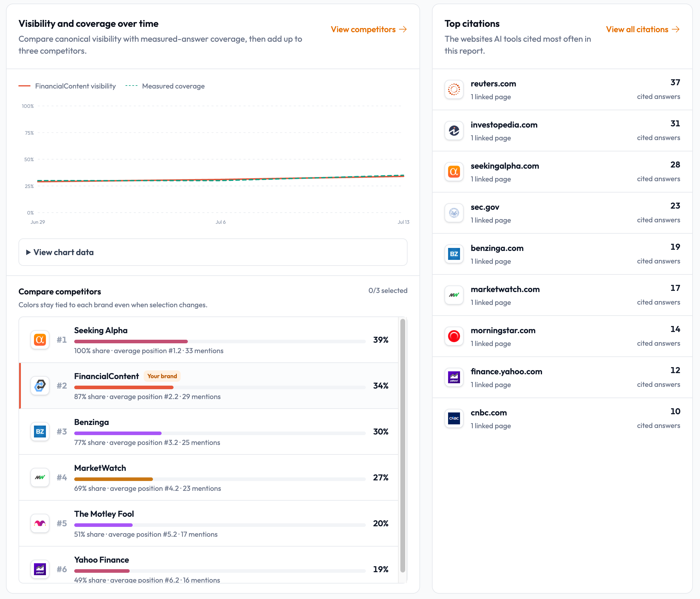Click '87% share' stats under FinancialContent
Viewport: 700px width, 599px height.
(x=147, y=397)
